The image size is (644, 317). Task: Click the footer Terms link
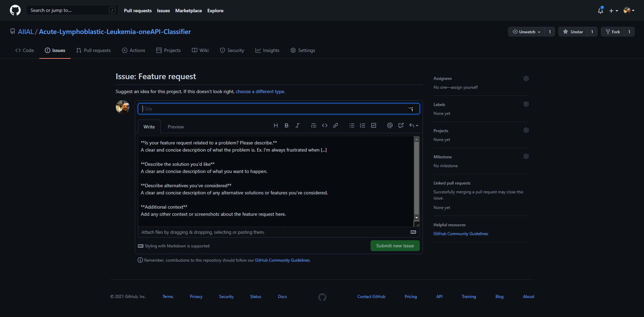168,297
